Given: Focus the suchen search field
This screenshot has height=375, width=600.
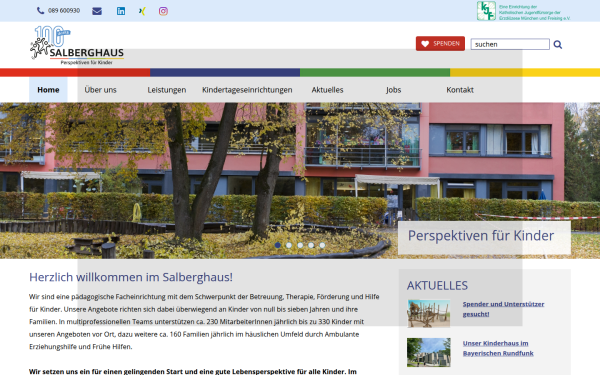Looking at the screenshot, I should 510,44.
